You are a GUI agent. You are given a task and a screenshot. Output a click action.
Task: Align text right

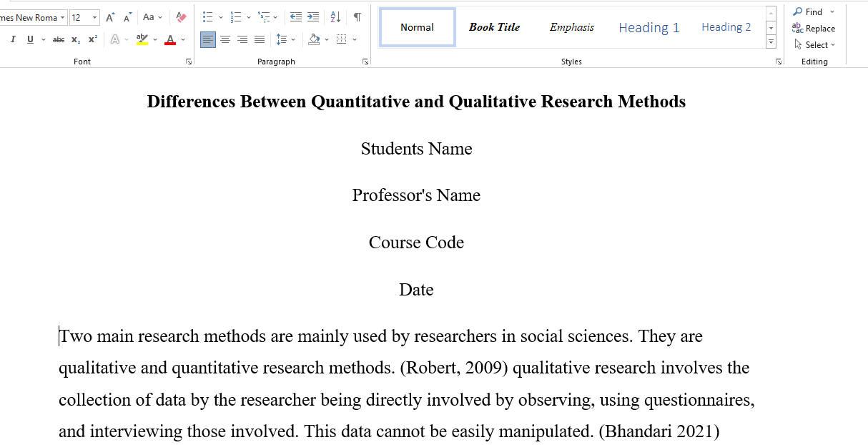(x=242, y=39)
